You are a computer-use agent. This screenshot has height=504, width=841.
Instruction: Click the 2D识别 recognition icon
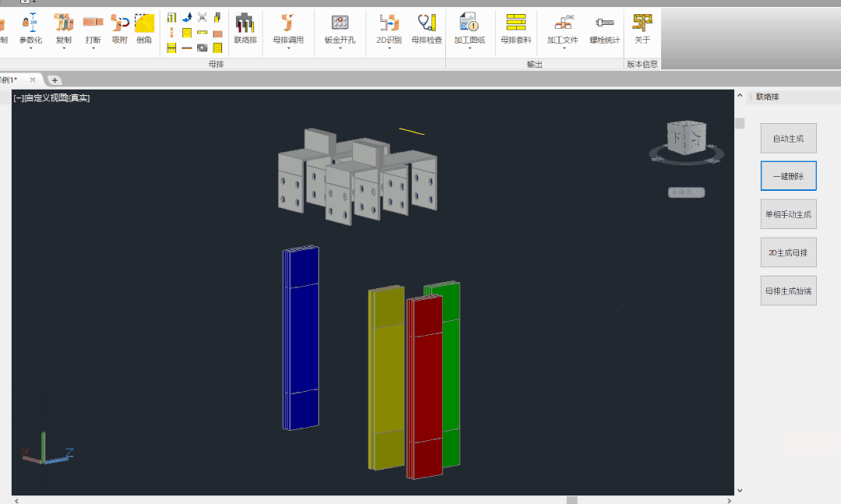click(x=389, y=23)
